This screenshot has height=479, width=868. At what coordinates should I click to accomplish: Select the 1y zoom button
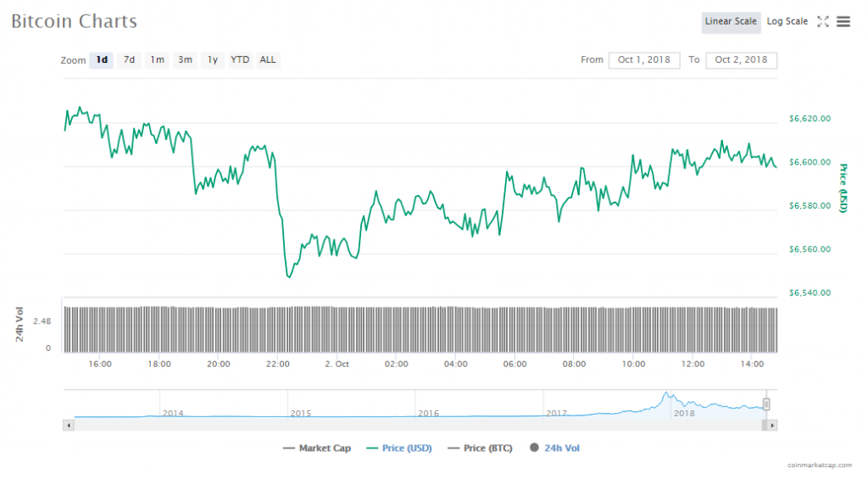coord(213,60)
